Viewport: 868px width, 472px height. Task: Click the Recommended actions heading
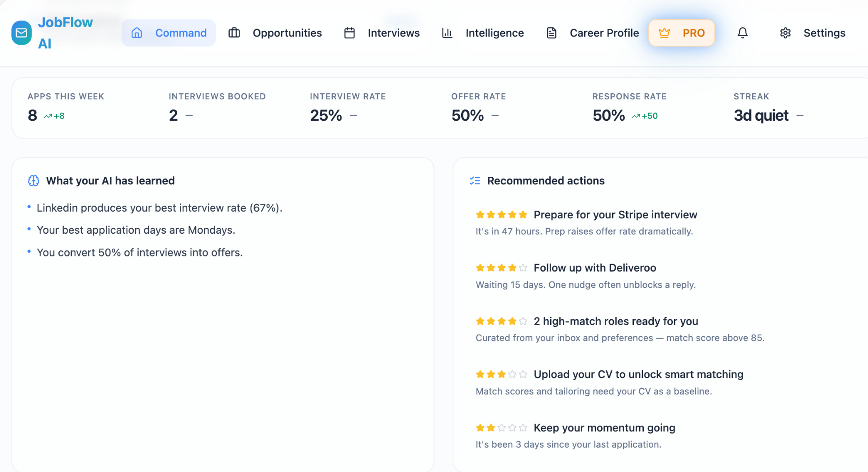coord(546,181)
